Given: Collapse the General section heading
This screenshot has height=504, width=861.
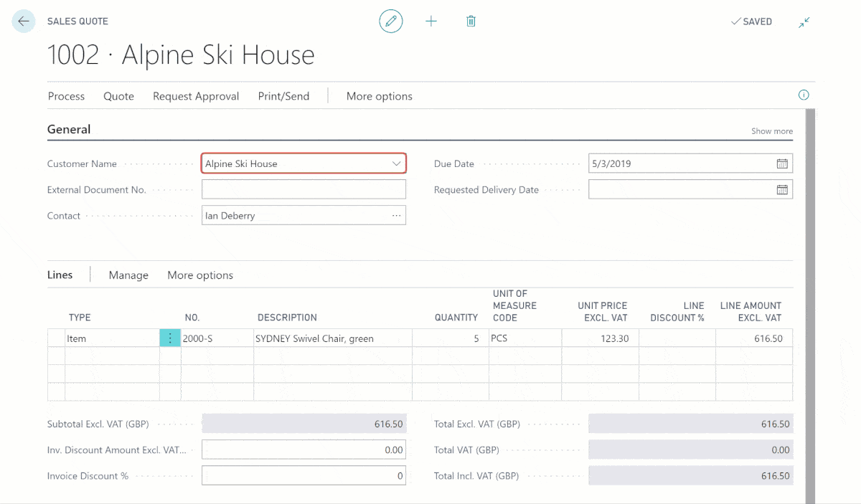Looking at the screenshot, I should point(69,129).
